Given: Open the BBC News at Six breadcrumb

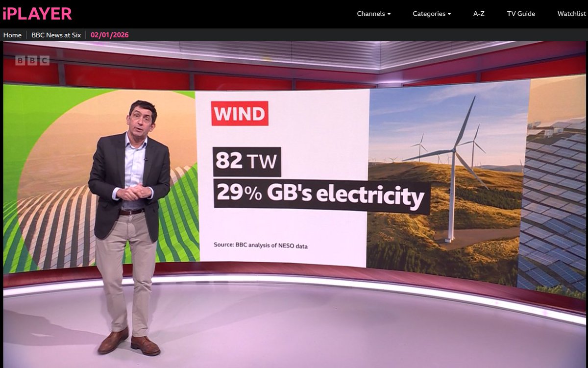Looking at the screenshot, I should (56, 35).
